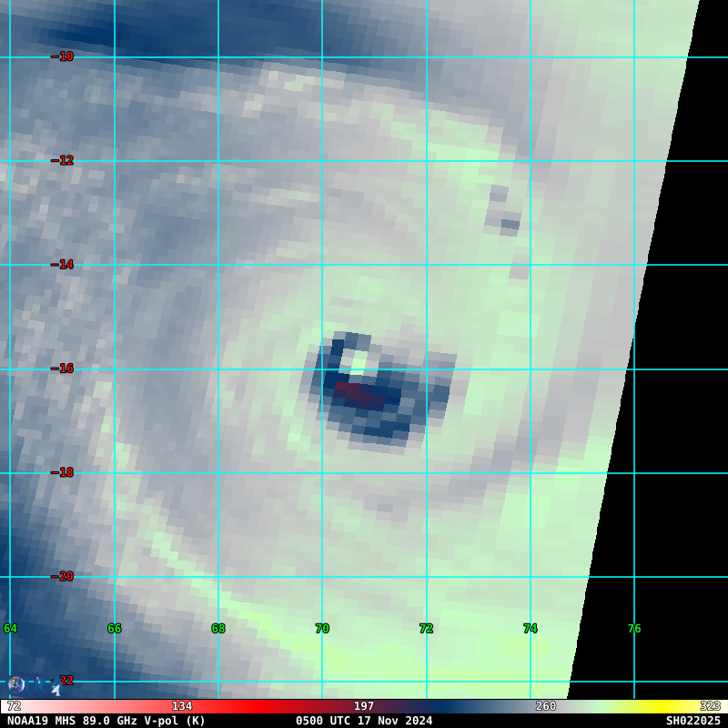
Task: Click the satellite dish icon in the logo
Action: coord(55,689)
